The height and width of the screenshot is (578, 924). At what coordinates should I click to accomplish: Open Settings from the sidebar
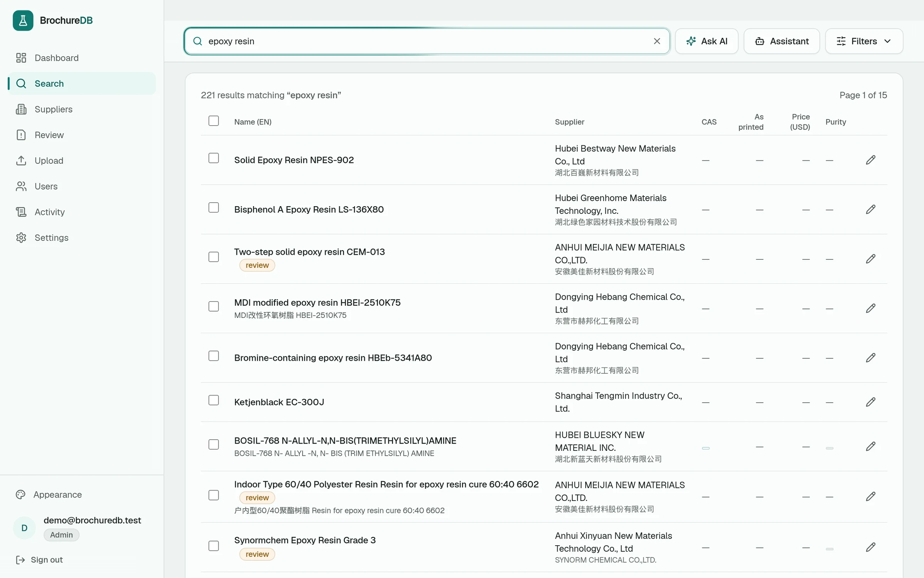82,238
